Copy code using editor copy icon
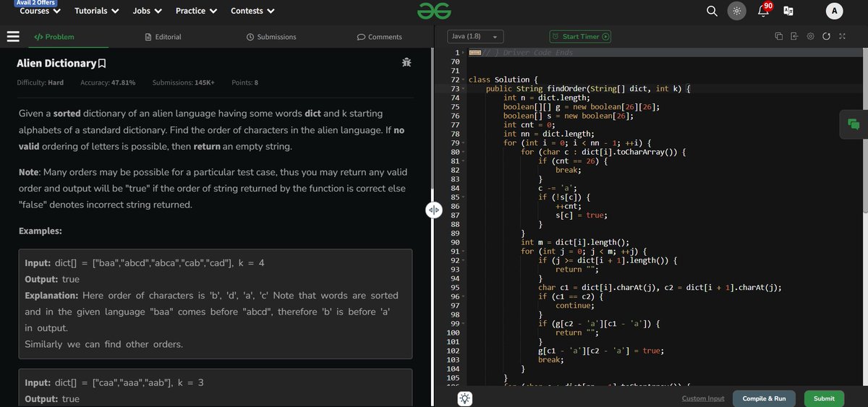Viewport: 868px width, 407px height. coord(778,36)
